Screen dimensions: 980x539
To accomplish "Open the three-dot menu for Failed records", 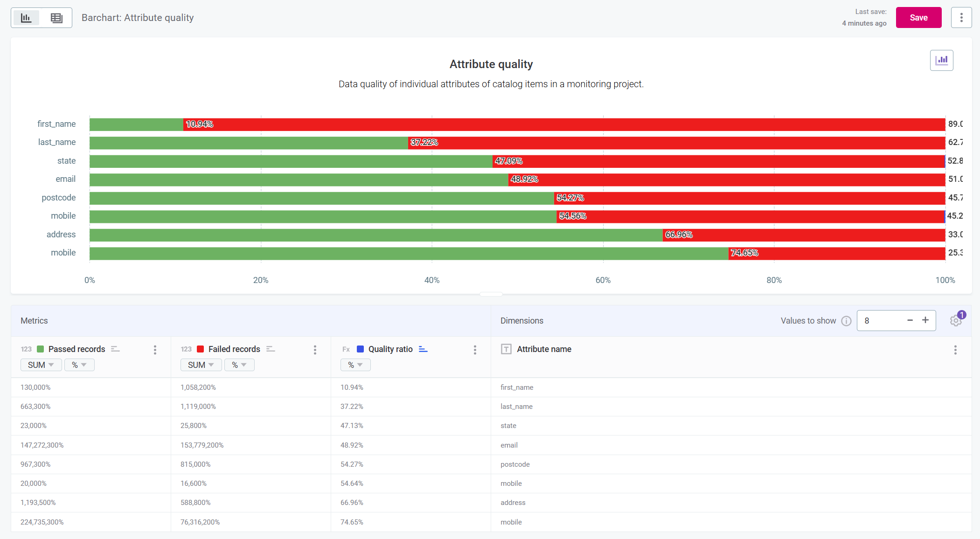I will pyautogui.click(x=315, y=350).
